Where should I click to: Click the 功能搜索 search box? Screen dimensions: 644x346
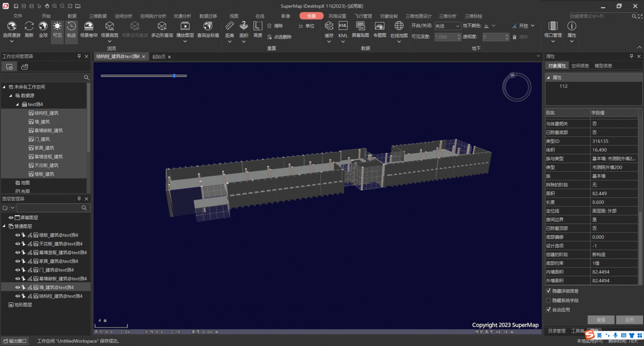coord(600,16)
